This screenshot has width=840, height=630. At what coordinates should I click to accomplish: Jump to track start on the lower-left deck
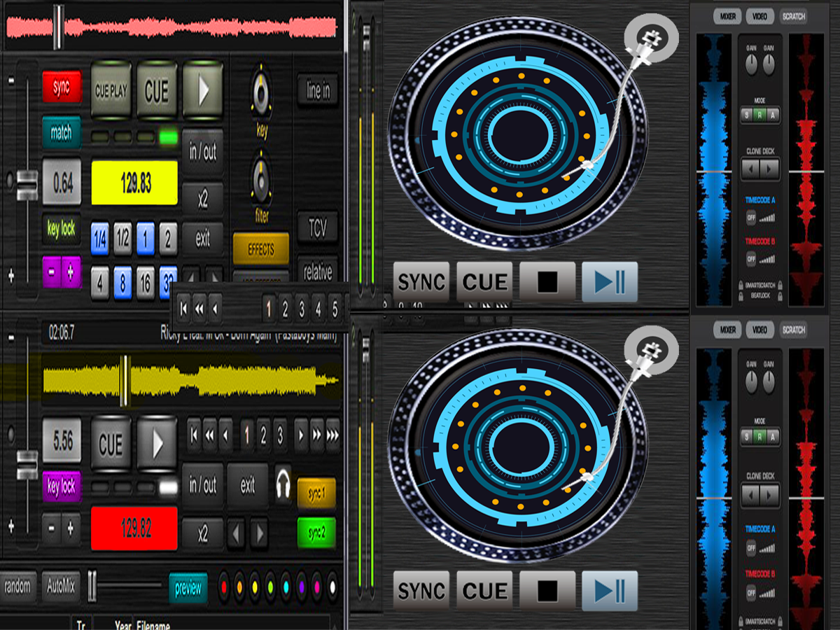tap(194, 435)
